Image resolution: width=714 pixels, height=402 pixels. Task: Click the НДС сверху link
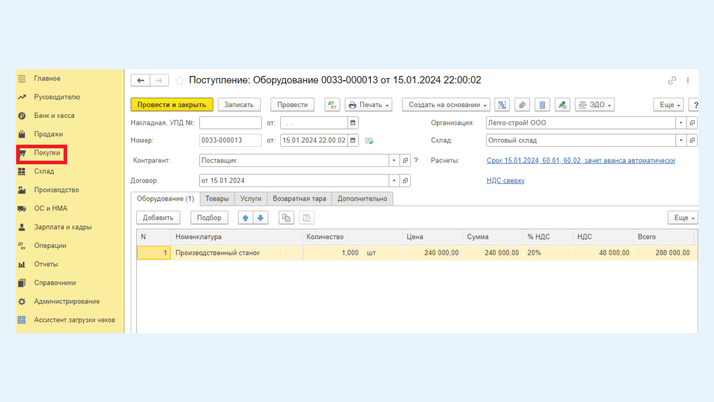click(x=505, y=181)
